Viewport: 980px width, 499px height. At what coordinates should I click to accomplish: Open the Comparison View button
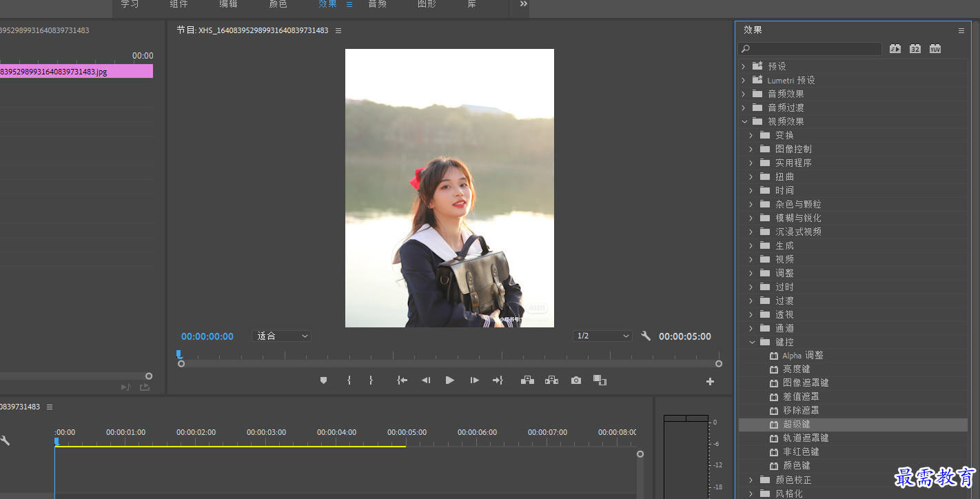(600, 380)
